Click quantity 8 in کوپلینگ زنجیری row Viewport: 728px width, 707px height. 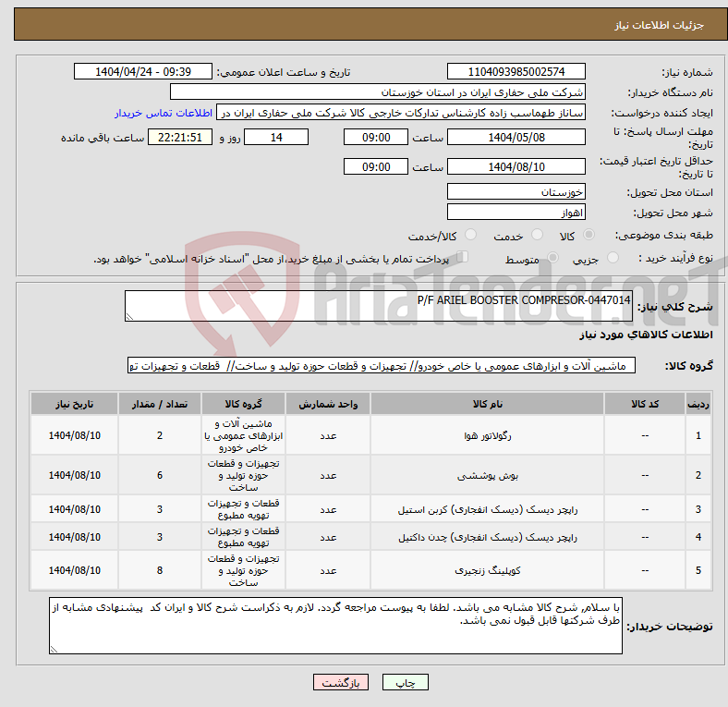click(160, 570)
